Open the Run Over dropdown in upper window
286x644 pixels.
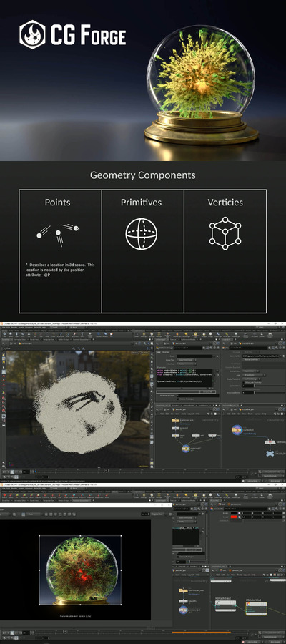click(187, 364)
